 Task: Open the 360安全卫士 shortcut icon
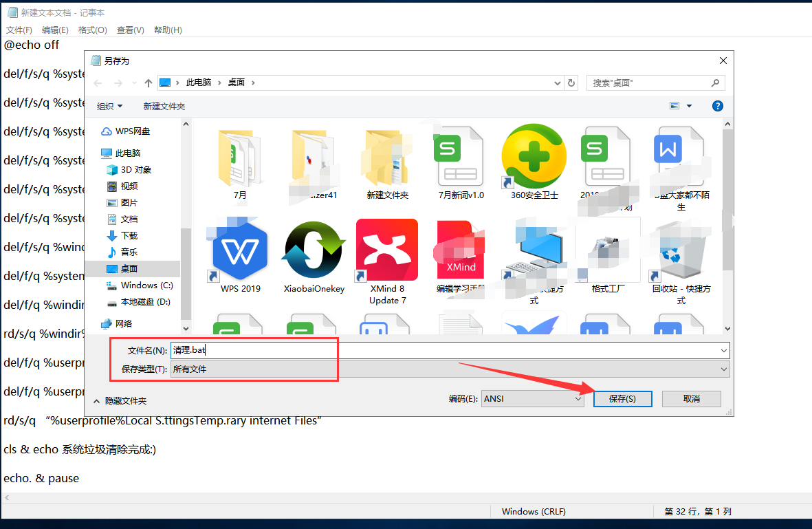pos(534,157)
